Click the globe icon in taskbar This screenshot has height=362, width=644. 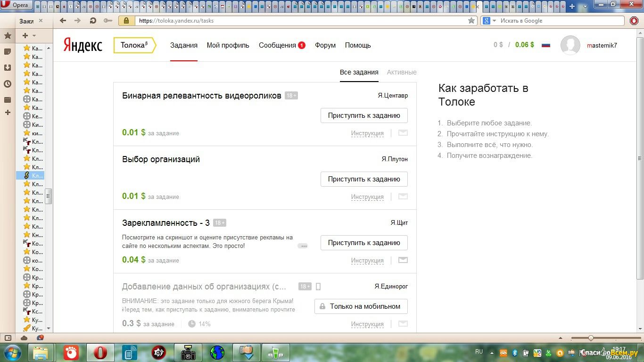217,352
